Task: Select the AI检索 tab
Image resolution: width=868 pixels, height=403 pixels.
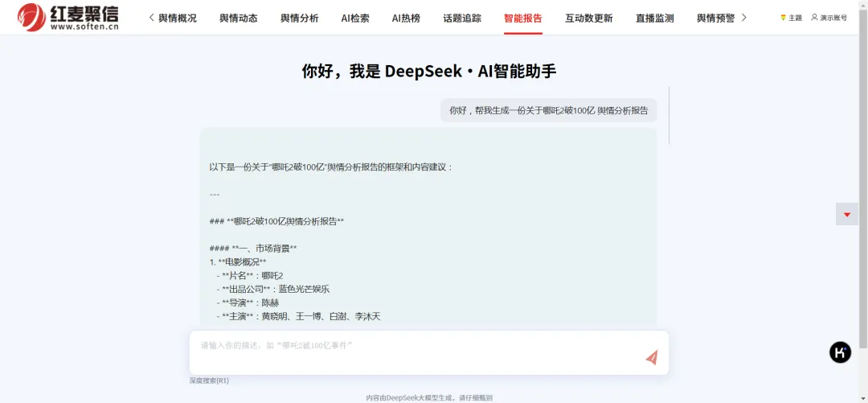Action: [355, 18]
